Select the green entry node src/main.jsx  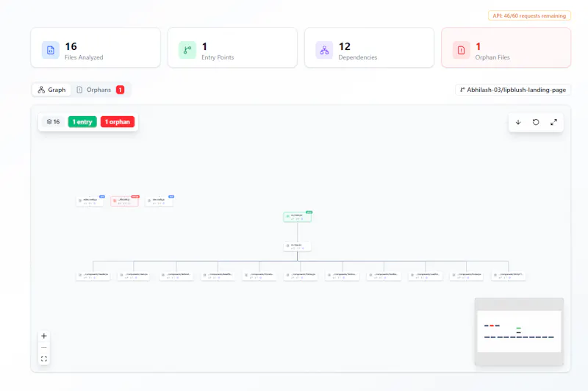[298, 217]
